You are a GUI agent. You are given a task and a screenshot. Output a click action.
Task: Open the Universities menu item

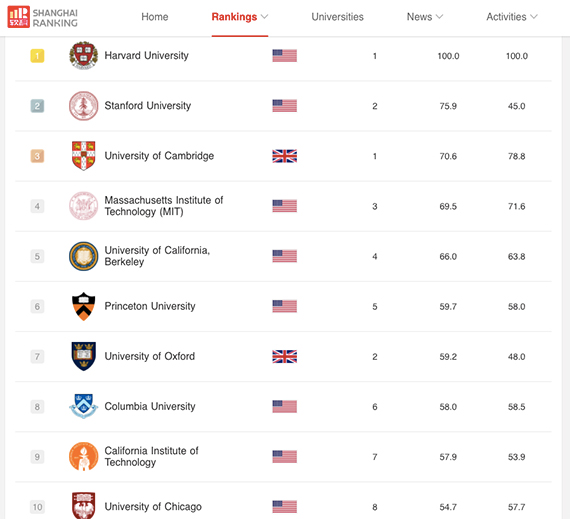pos(337,17)
